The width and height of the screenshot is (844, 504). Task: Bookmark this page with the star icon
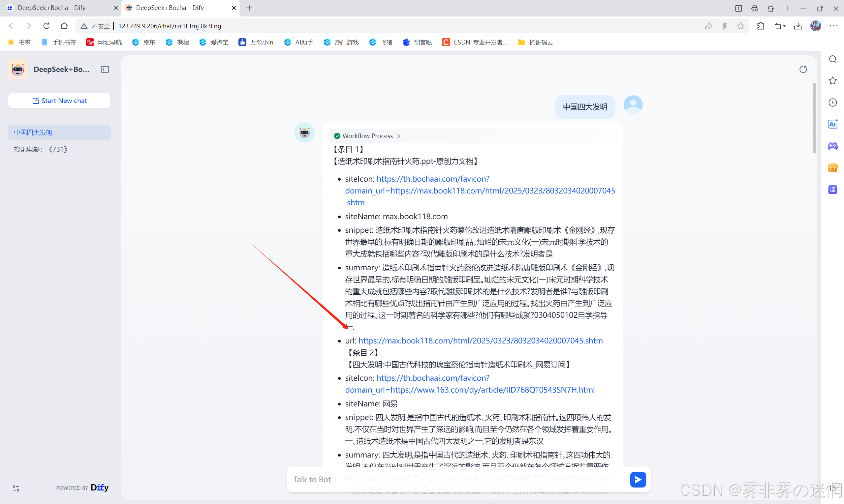point(741,26)
